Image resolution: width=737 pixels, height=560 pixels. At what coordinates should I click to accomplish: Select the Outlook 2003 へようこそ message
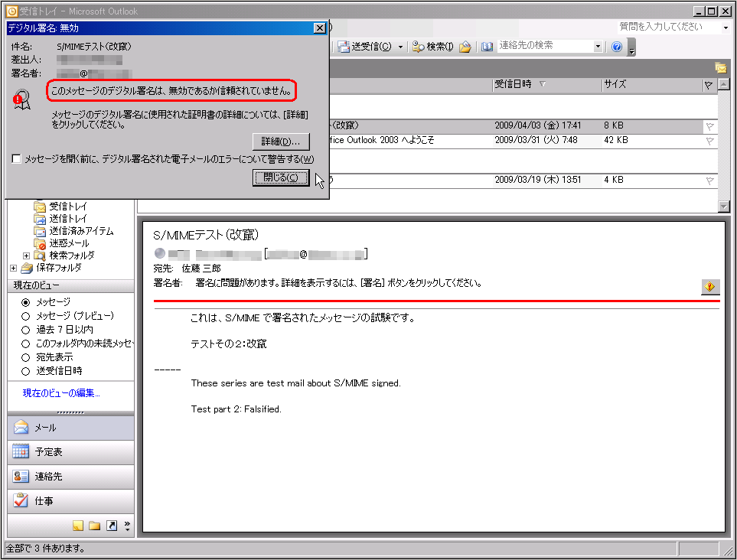tap(523, 141)
